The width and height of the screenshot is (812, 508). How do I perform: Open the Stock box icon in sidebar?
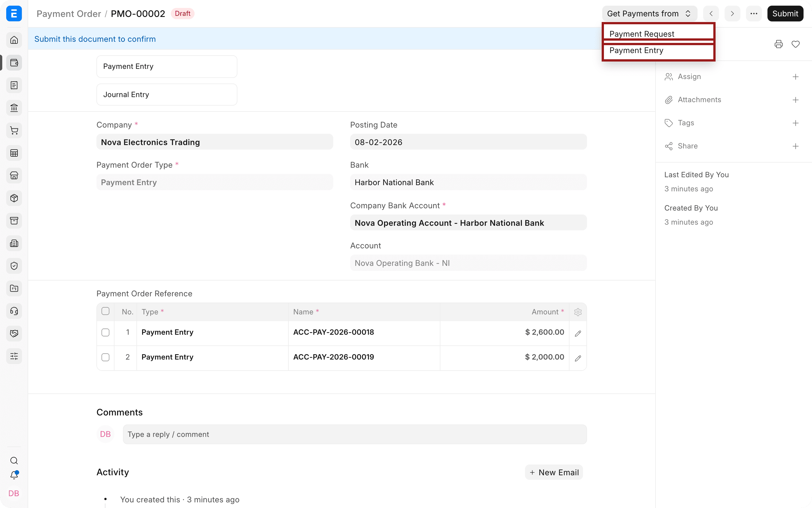[x=14, y=198]
